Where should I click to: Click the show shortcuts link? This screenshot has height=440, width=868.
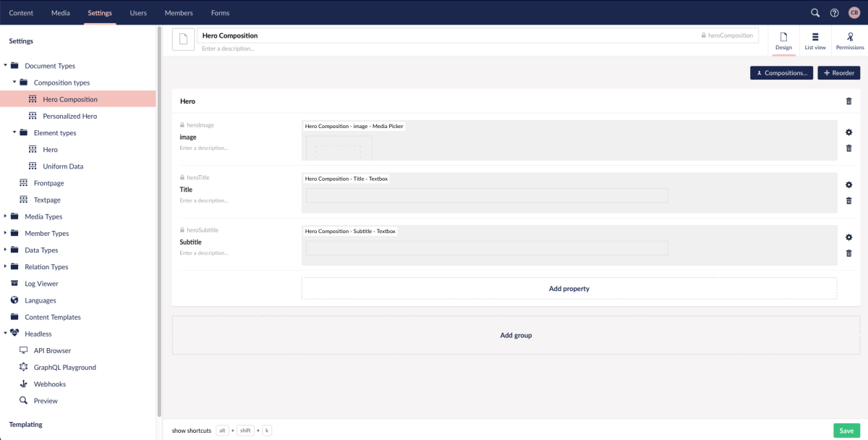pos(192,431)
